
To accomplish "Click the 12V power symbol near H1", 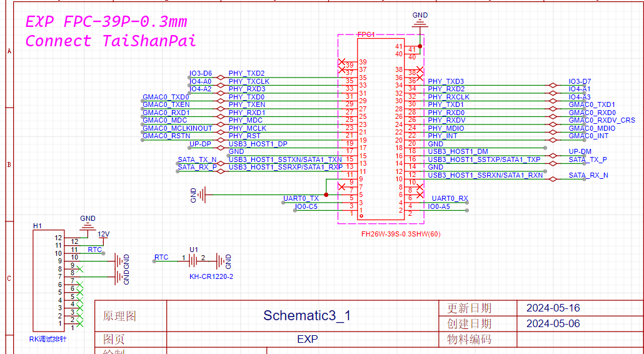I will coord(104,235).
